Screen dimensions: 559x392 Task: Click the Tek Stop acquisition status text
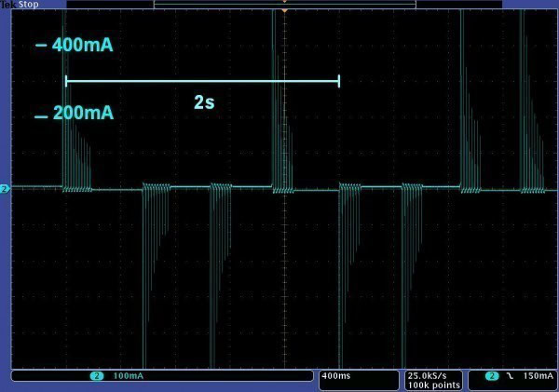tap(20, 5)
